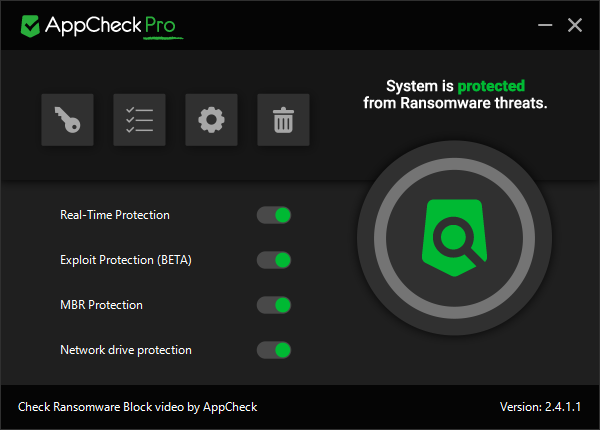Close the AppCheck Pro window
The width and height of the screenshot is (600, 430).
tap(574, 25)
